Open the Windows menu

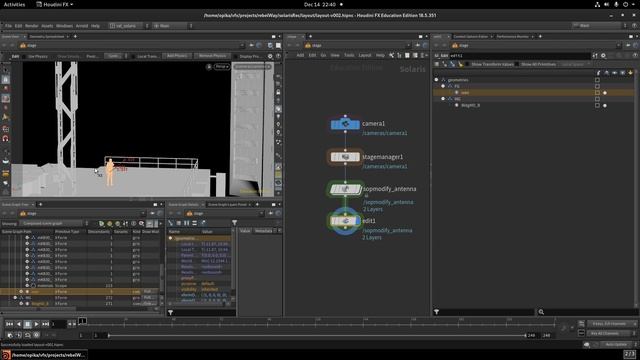point(64,26)
